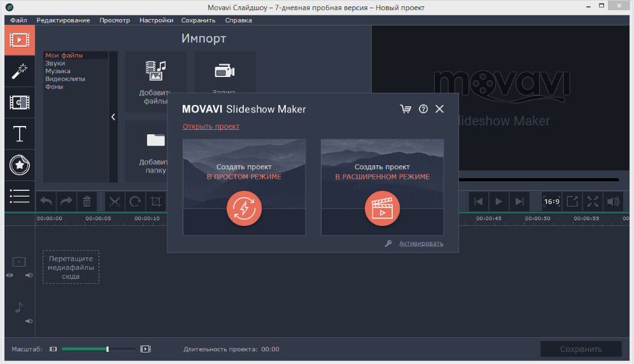Select Фоны category
634x364 pixels.
point(54,87)
